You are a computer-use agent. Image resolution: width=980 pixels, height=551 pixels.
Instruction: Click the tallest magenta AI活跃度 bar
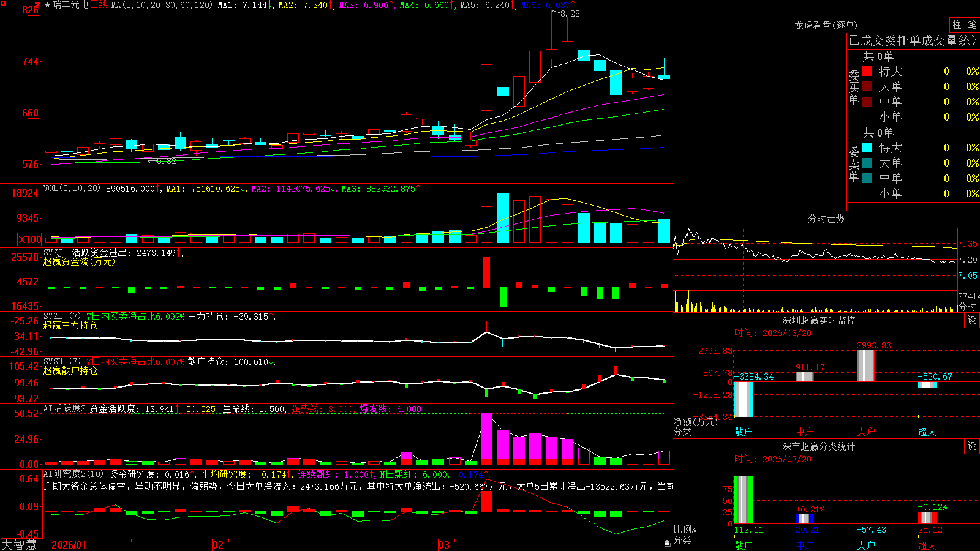[x=486, y=438]
